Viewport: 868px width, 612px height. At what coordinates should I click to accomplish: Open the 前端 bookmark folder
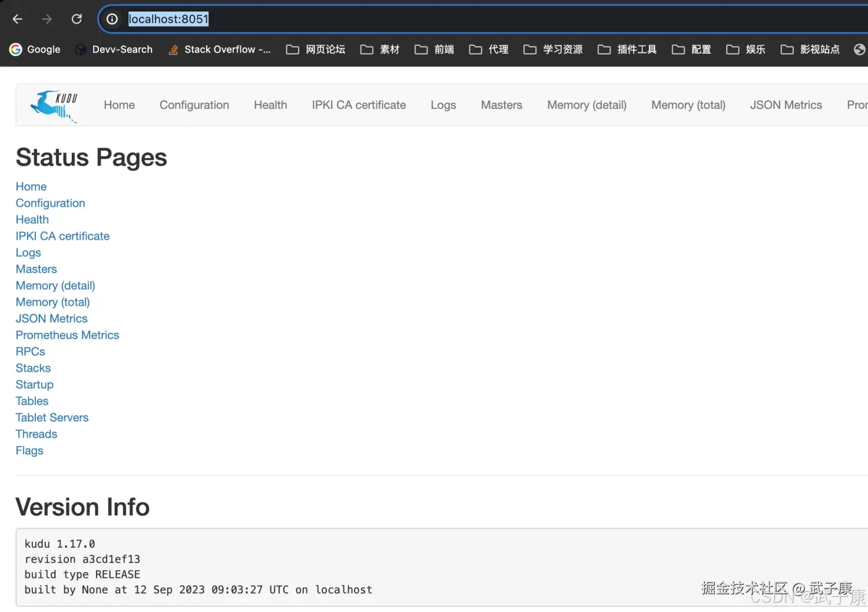[435, 49]
